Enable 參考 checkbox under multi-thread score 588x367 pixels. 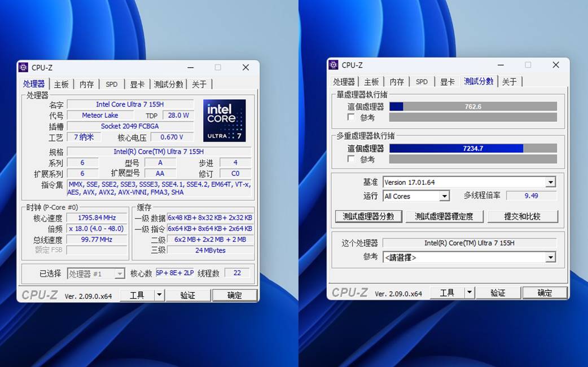[351, 159]
